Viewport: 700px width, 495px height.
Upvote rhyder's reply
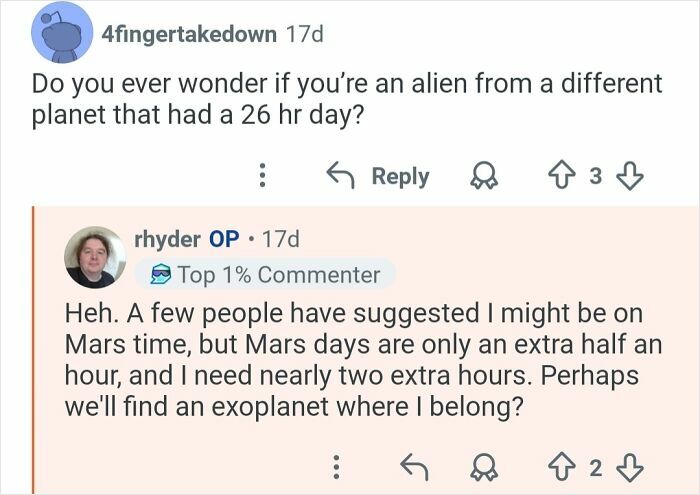(x=557, y=464)
